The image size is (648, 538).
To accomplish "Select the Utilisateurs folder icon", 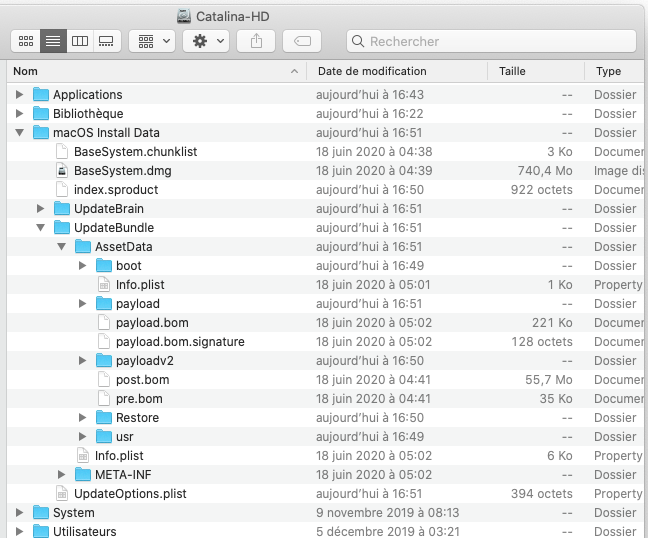I will pyautogui.click(x=40, y=532).
